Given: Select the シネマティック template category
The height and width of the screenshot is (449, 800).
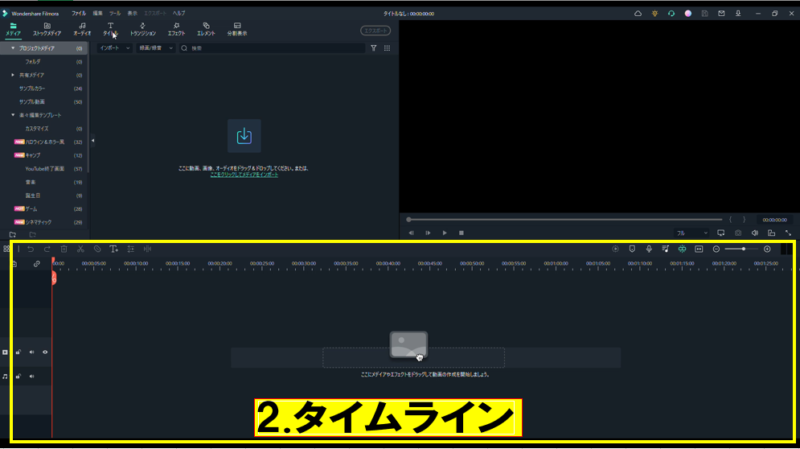Looking at the screenshot, I should coord(38,222).
